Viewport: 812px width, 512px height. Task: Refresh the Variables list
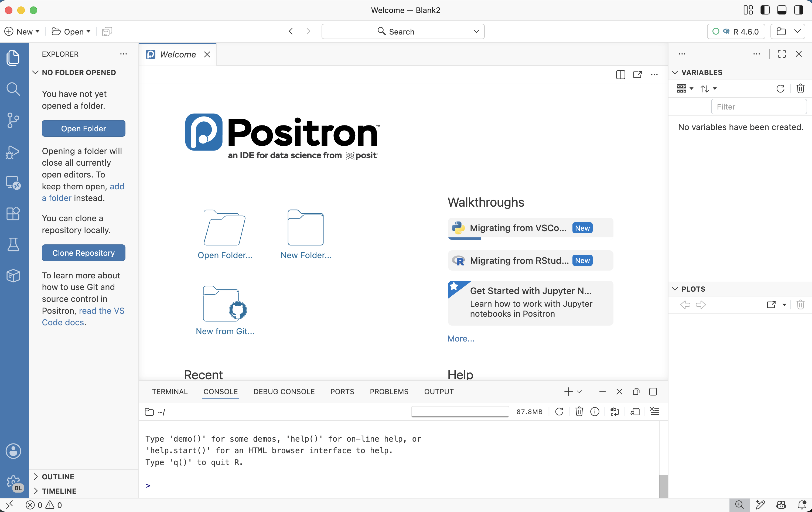coord(780,89)
